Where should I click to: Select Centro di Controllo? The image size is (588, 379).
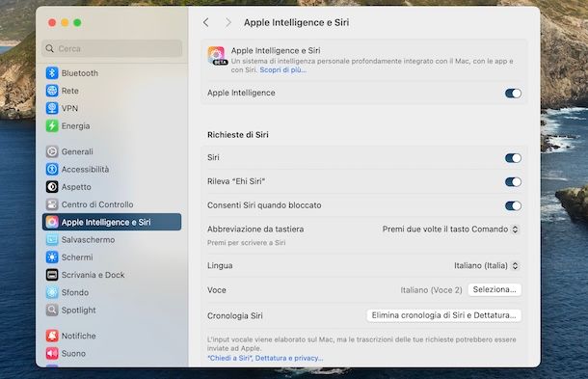pyautogui.click(x=112, y=204)
